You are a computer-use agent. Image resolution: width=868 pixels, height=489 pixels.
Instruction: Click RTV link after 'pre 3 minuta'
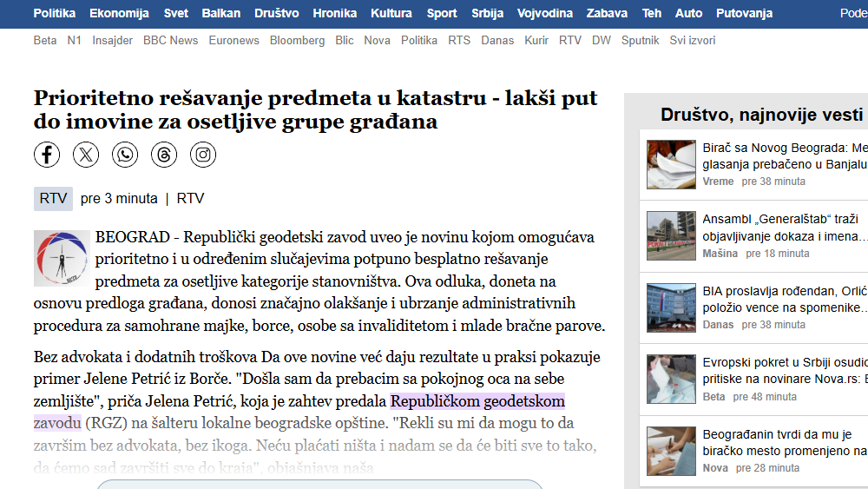point(190,199)
